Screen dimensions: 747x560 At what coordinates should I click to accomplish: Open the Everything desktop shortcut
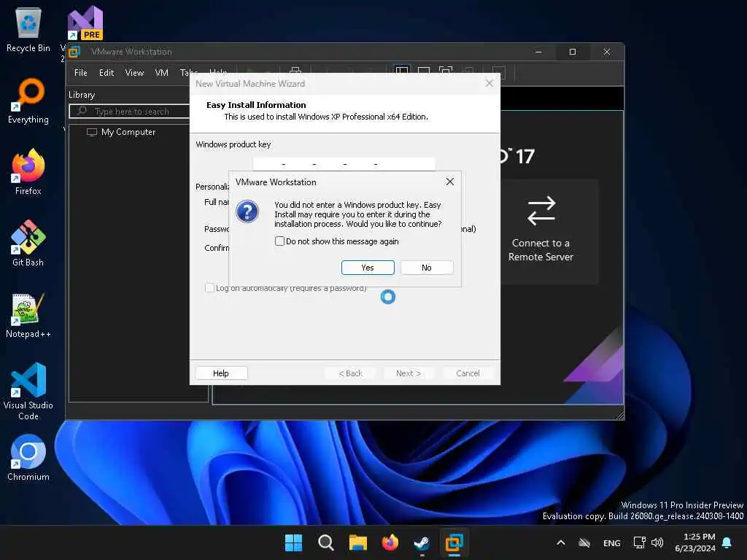click(x=28, y=101)
